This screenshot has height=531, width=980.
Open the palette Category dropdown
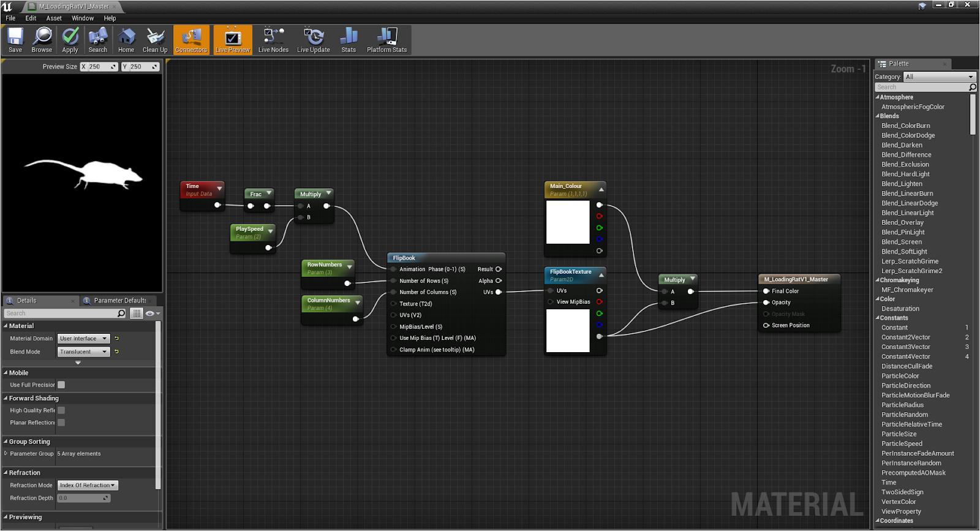click(940, 77)
